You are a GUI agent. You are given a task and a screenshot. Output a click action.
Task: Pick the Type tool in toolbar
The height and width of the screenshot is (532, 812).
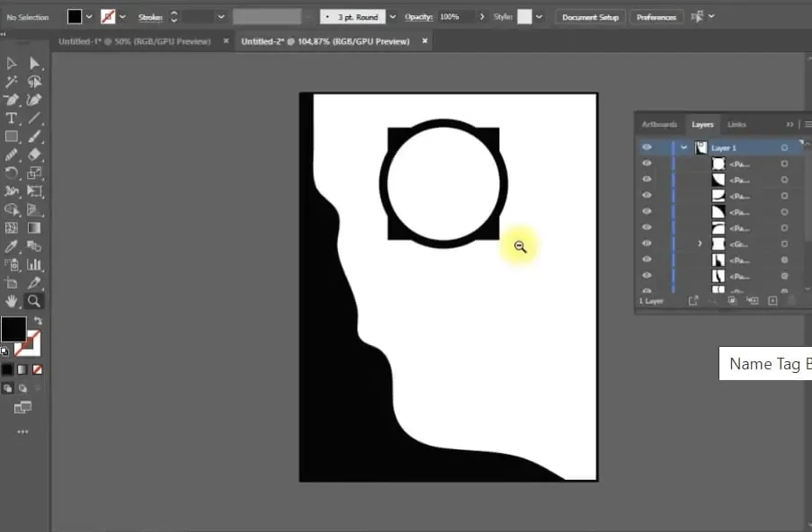point(12,118)
